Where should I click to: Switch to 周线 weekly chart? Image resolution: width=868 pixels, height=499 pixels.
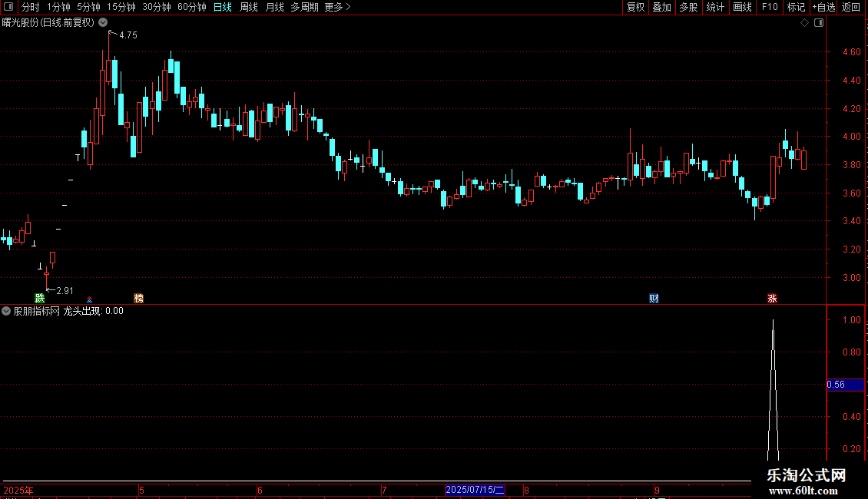click(x=249, y=7)
